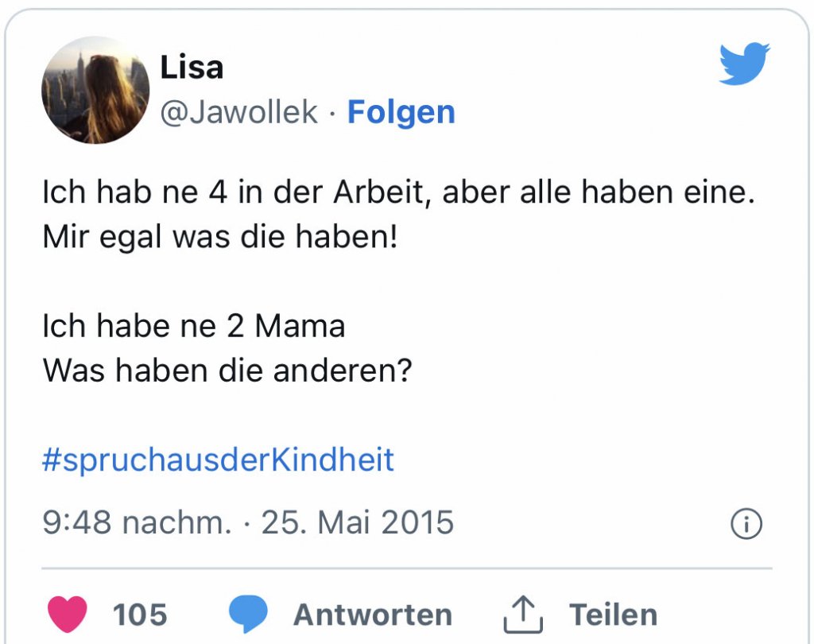Screen dimensions: 814x644
Task: Click the text 'Was haben die anderen?'
Action: pyautogui.click(x=227, y=370)
